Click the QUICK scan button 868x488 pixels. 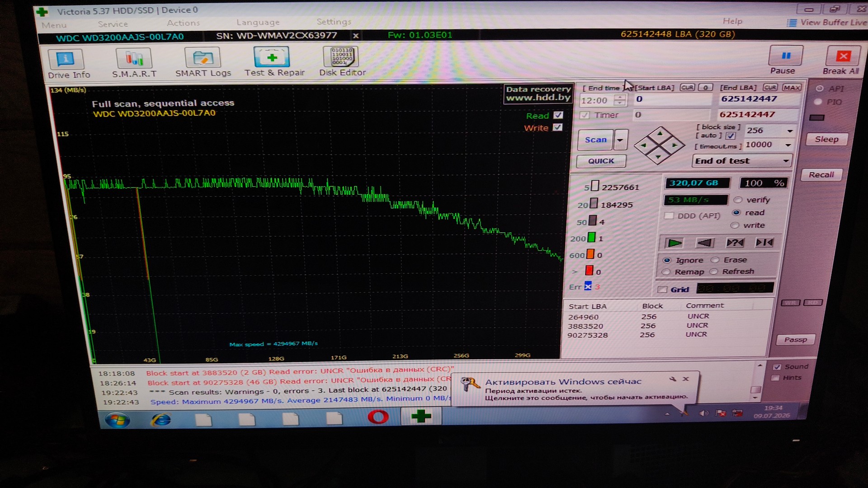pyautogui.click(x=601, y=161)
